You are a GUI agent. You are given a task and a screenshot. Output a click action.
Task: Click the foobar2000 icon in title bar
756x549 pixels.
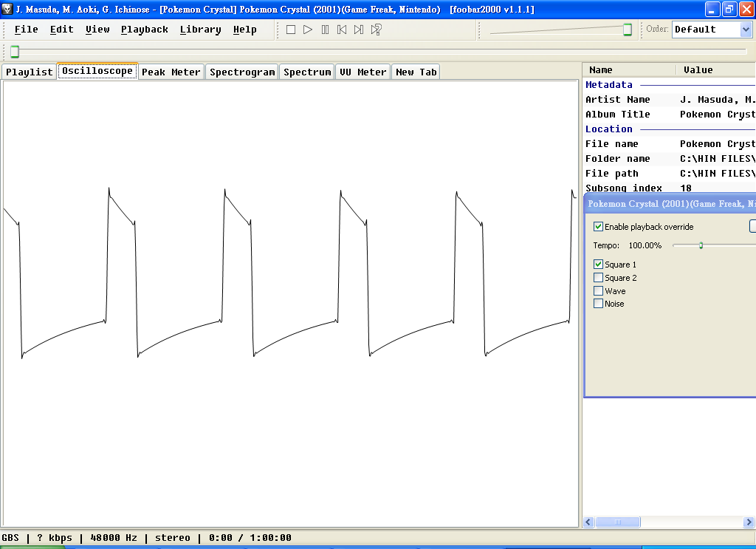pyautogui.click(x=7, y=9)
